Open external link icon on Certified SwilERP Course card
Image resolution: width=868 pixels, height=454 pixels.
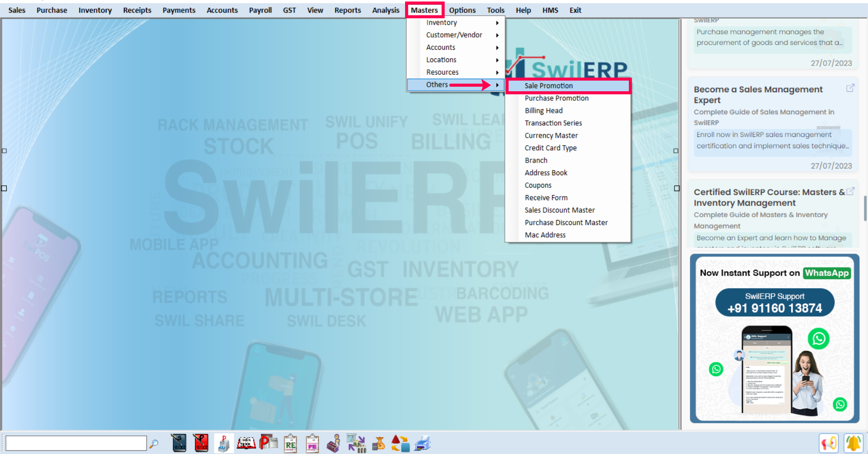point(850,191)
